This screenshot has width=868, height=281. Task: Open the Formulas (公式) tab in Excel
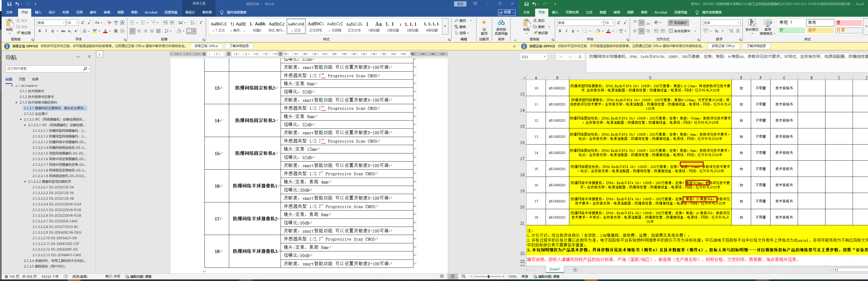589,12
